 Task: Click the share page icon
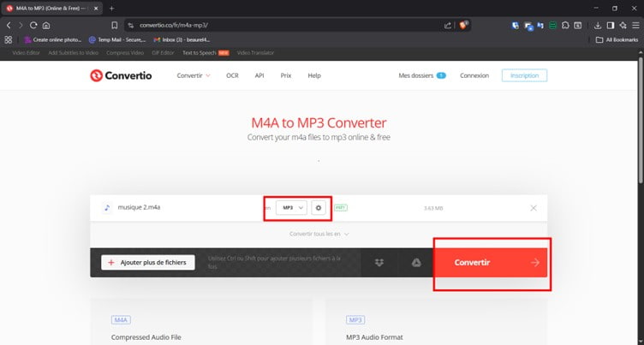(448, 25)
